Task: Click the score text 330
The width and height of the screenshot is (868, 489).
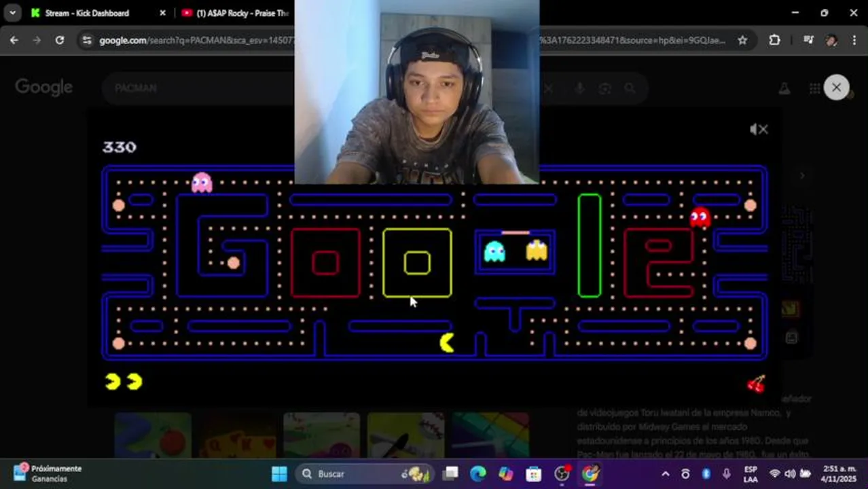Action: click(x=120, y=147)
